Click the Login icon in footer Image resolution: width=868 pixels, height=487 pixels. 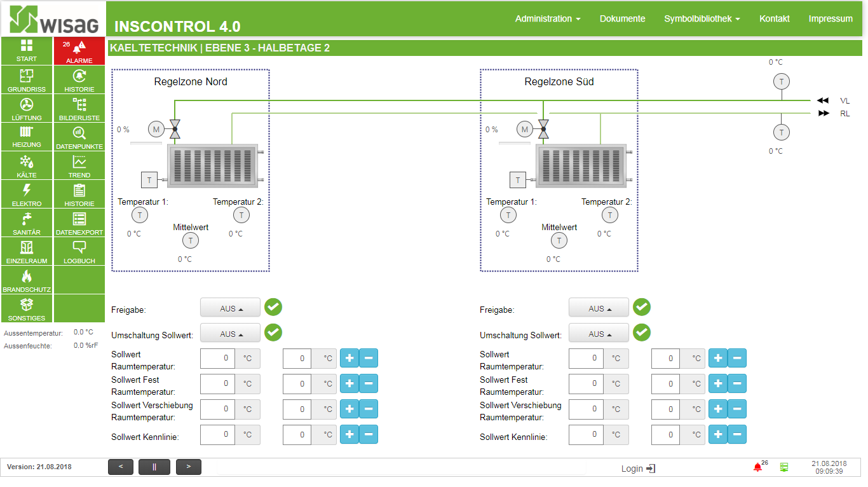click(x=651, y=469)
